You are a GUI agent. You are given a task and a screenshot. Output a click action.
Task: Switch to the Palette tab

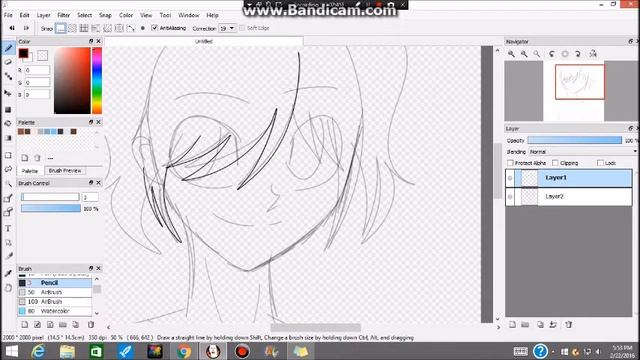pos(29,171)
